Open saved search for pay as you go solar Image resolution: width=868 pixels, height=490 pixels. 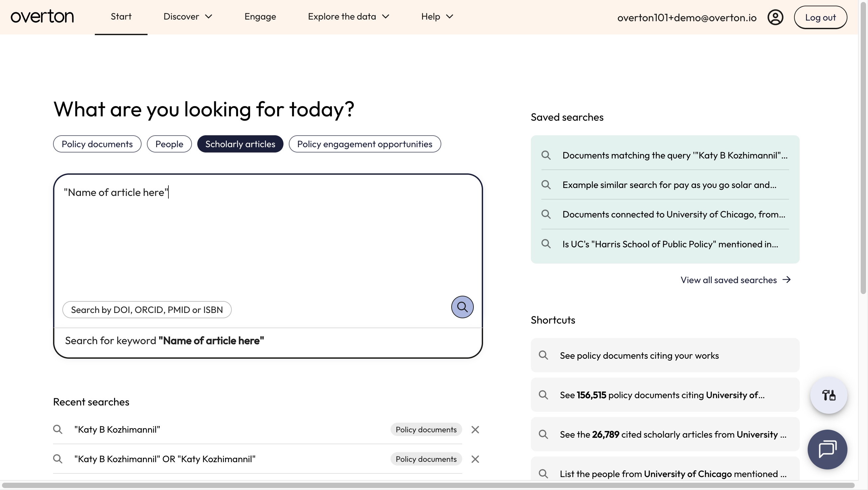point(665,185)
